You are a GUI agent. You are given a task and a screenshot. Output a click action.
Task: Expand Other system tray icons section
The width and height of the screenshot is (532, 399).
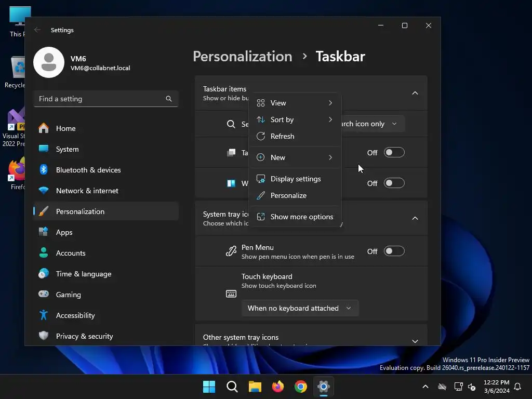(x=415, y=341)
